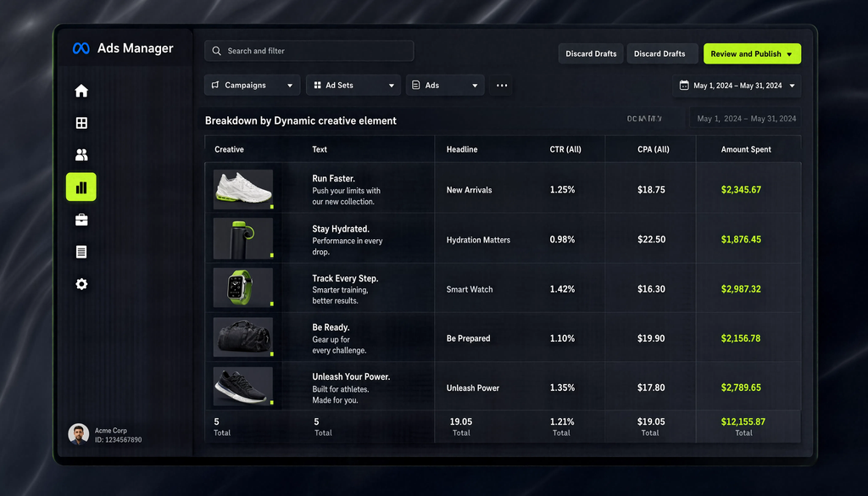868x496 pixels.
Task: Open the water bottle creative thumbnail
Action: (x=243, y=238)
